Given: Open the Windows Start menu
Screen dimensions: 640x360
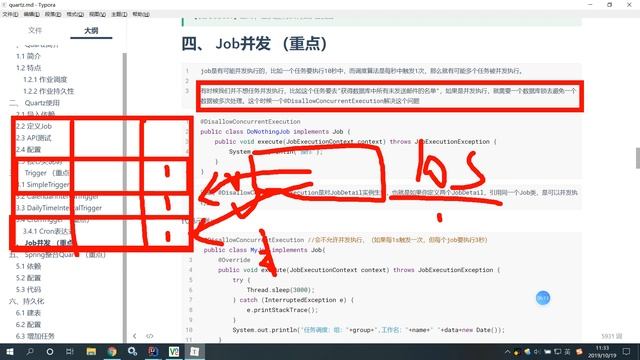Looking at the screenshot, I should pyautogui.click(x=9, y=351).
